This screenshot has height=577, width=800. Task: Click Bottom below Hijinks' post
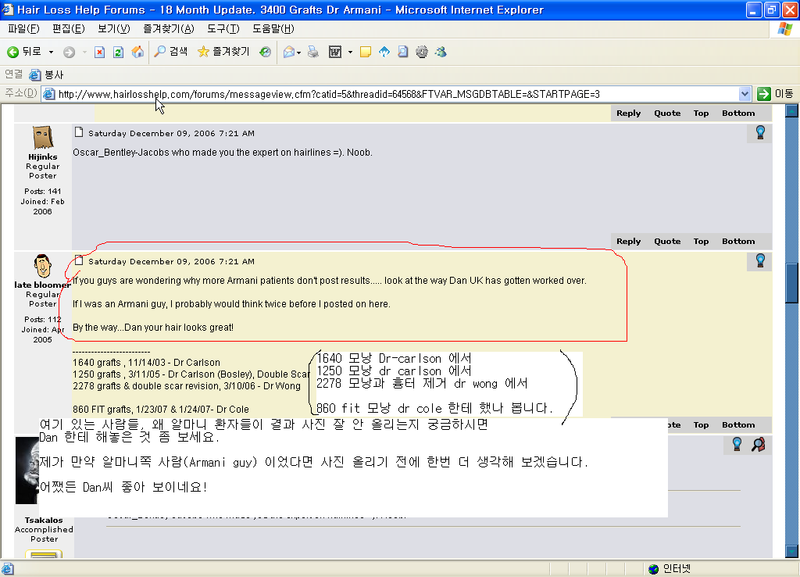click(738, 241)
